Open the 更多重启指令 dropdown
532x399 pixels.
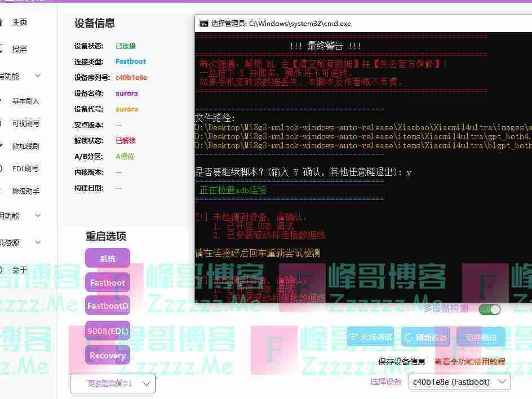[x=113, y=383]
